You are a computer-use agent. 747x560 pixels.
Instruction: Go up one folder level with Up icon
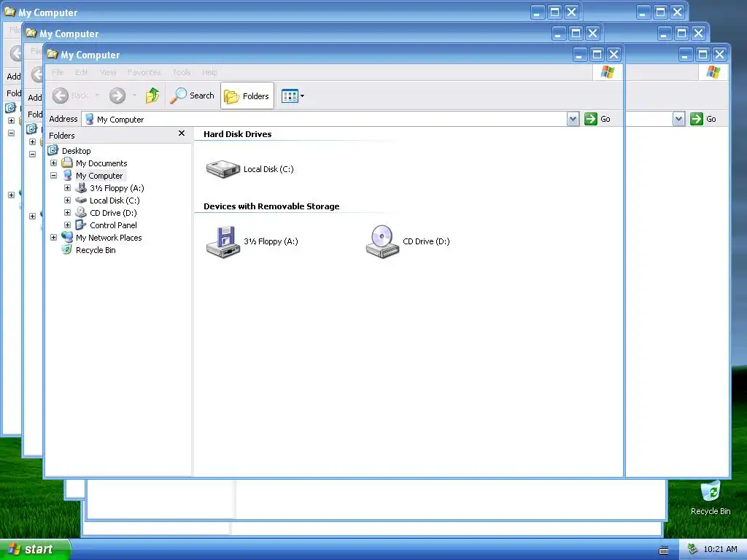pos(152,96)
